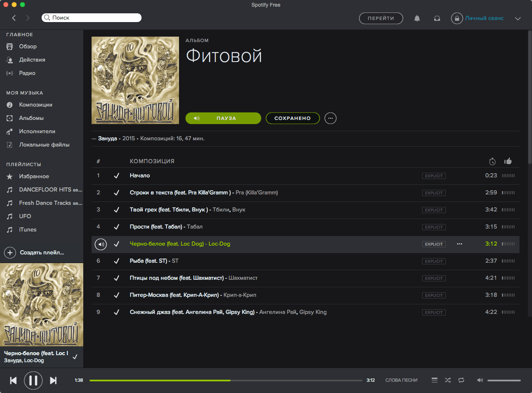Open the ellipsis menu on Черно-белое row
The image size is (532, 393).
460,244
